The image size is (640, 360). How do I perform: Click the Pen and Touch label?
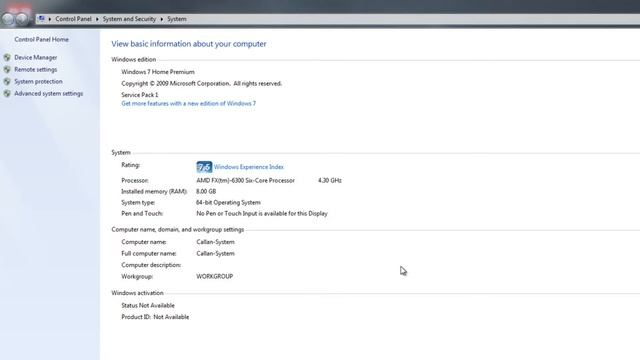point(142,213)
